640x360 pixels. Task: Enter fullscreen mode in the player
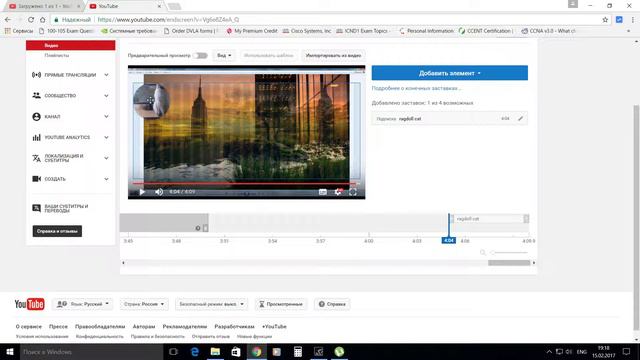(x=353, y=192)
